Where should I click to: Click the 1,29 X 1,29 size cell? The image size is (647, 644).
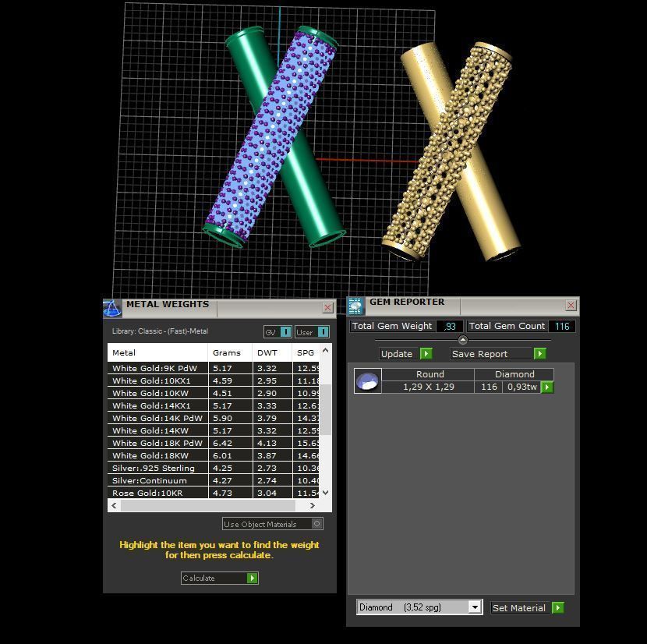tap(428, 387)
